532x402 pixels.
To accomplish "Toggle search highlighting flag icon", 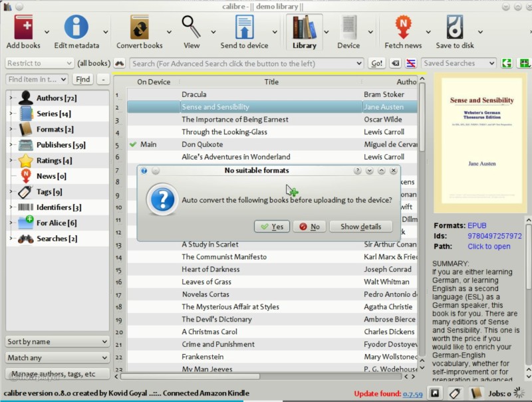I will coord(411,63).
